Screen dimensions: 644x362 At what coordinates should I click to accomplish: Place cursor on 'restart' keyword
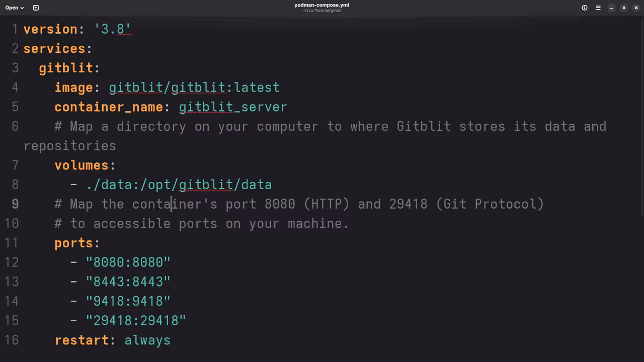[82, 340]
